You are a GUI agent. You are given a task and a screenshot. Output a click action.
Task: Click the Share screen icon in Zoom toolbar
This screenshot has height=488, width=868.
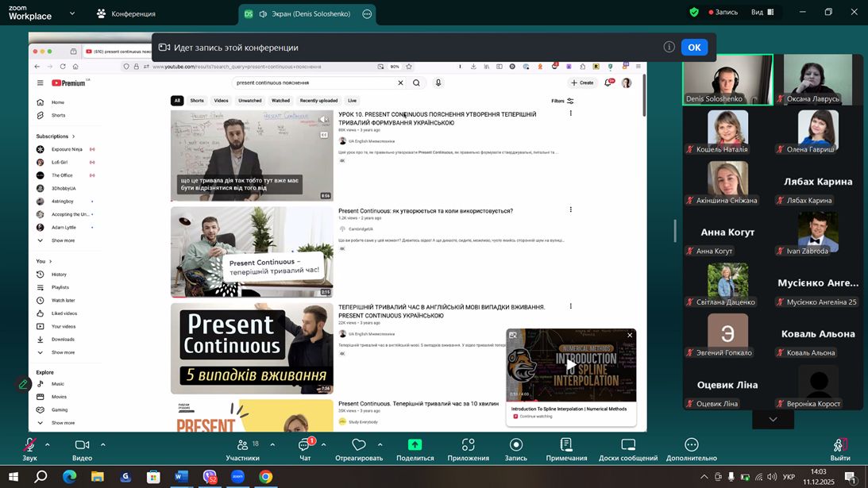point(415,445)
